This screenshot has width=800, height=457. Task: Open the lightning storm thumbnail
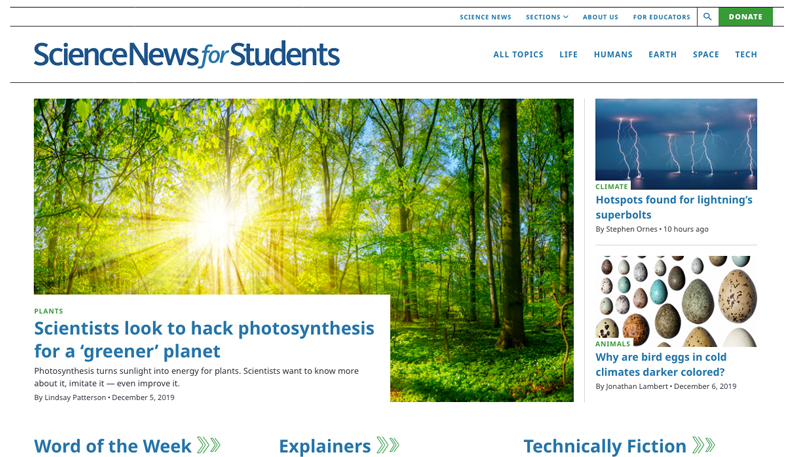(x=676, y=144)
